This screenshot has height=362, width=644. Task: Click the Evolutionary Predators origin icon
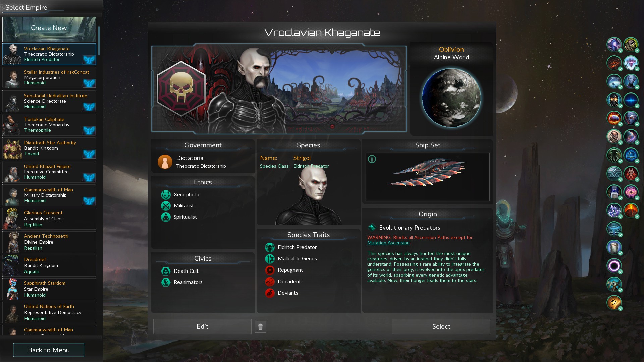372,228
